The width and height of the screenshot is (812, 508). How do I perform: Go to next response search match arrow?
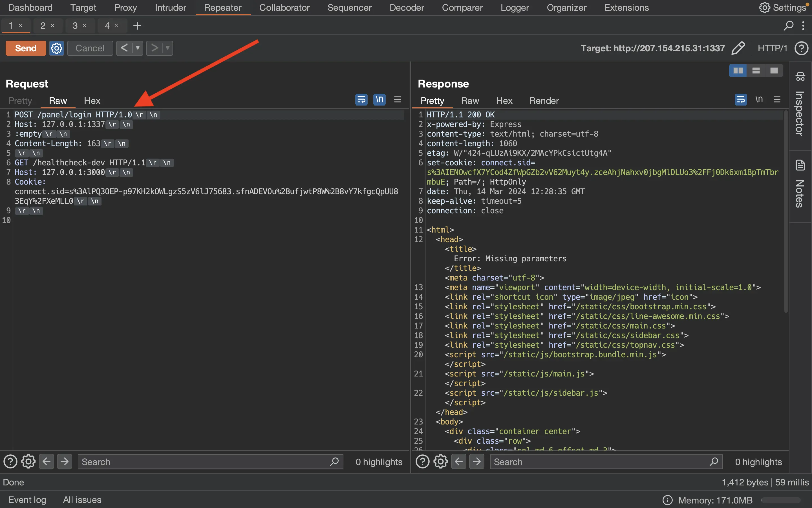click(477, 462)
